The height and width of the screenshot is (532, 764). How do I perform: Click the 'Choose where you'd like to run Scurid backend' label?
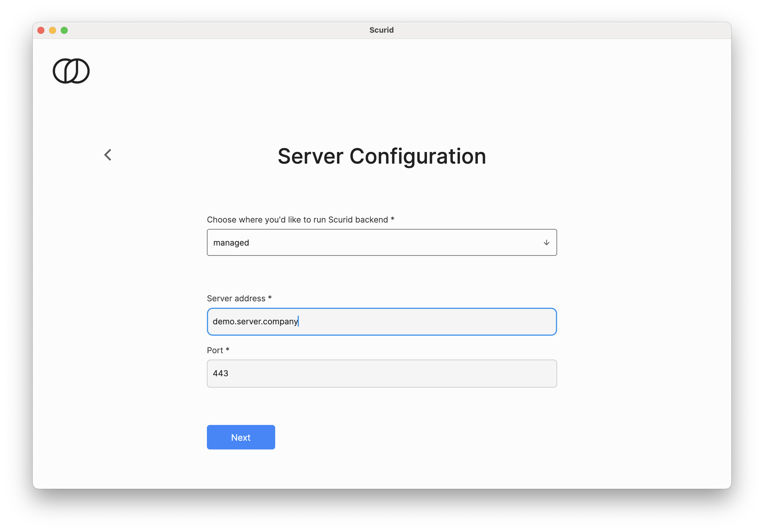pos(301,219)
